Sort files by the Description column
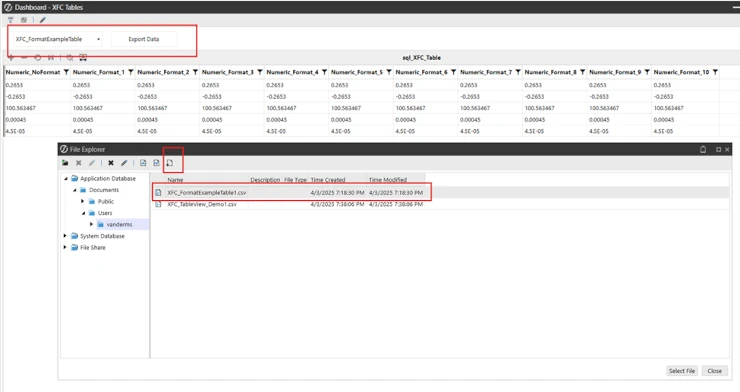740x392 pixels. [265, 180]
